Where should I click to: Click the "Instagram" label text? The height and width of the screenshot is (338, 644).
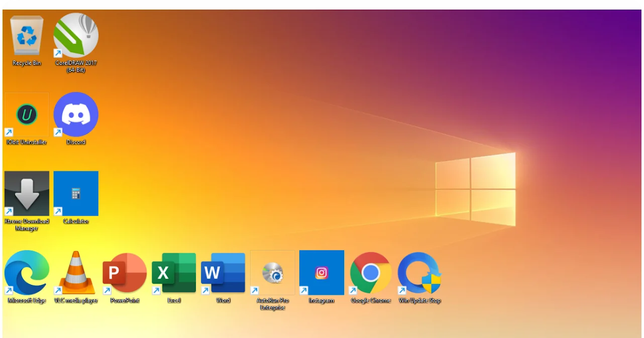[321, 300]
